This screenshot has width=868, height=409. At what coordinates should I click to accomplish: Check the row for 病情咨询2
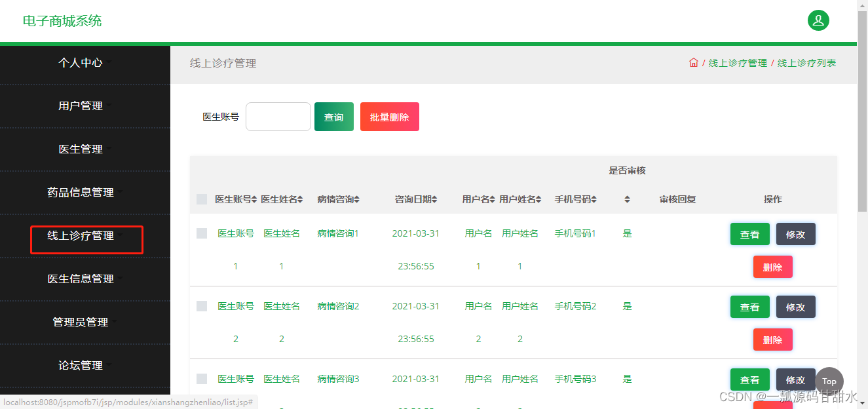click(202, 306)
